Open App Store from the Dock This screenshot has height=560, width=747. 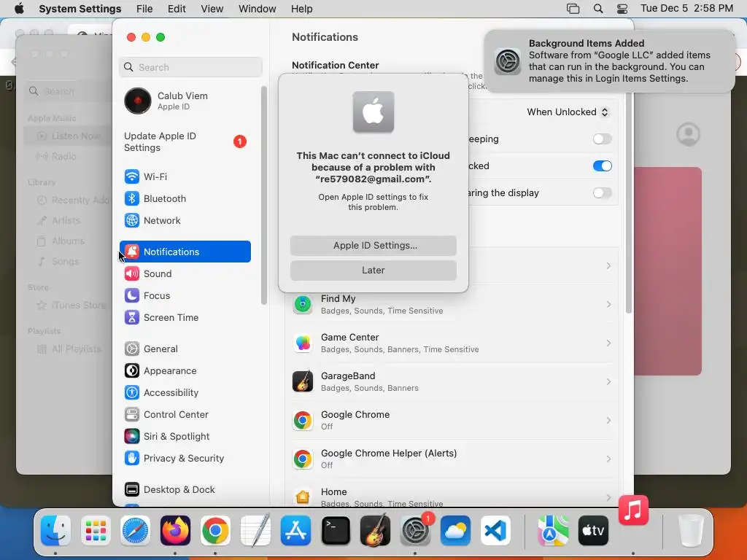pyautogui.click(x=295, y=531)
